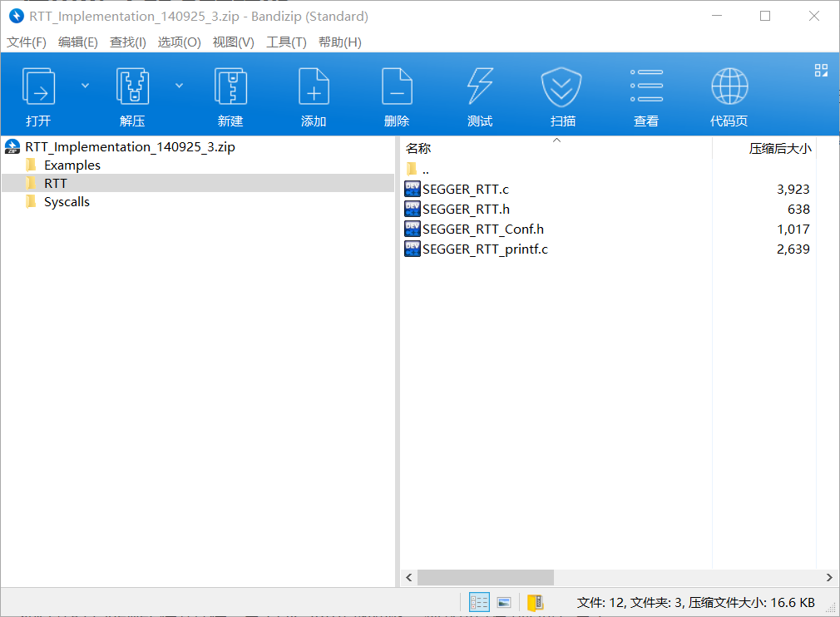
Task: Click the compressed size value 1,017
Action: point(793,230)
